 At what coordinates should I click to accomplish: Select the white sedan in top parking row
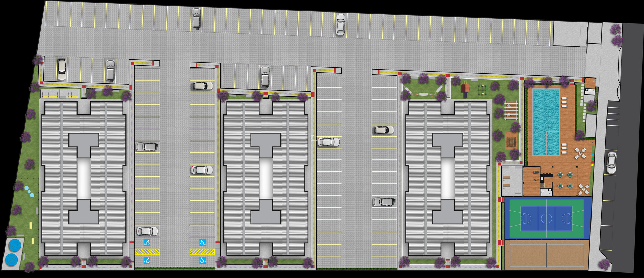point(341,24)
